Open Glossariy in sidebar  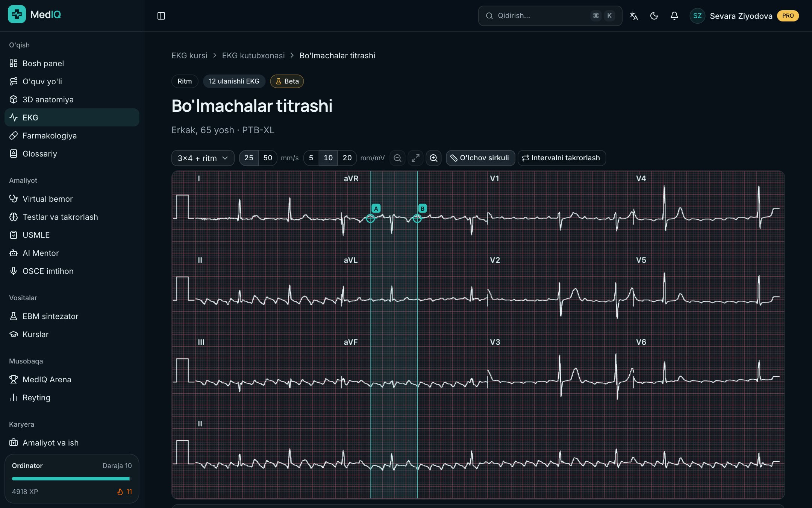[72, 154]
